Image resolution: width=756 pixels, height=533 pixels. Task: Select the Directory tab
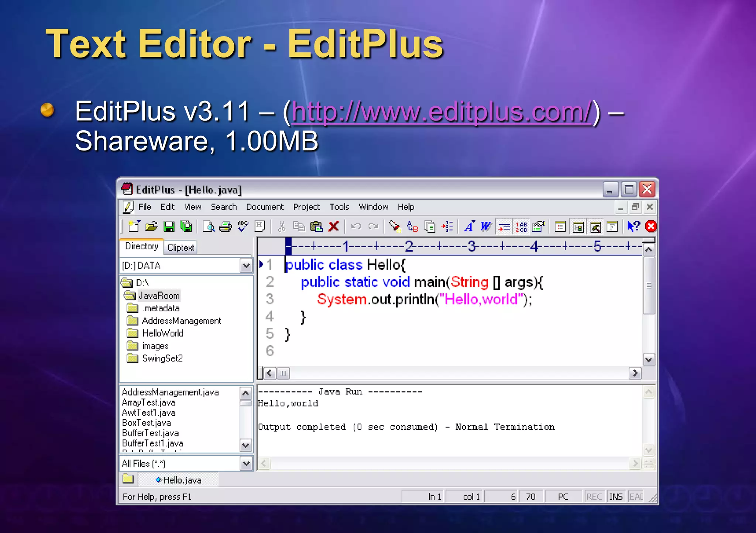pos(141,246)
